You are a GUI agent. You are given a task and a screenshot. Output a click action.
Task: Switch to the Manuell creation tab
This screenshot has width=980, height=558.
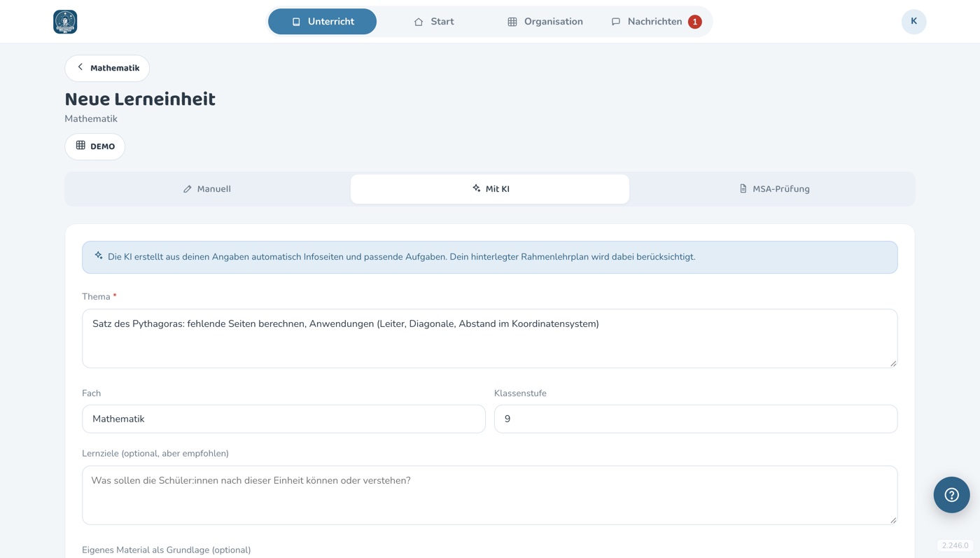[207, 189]
